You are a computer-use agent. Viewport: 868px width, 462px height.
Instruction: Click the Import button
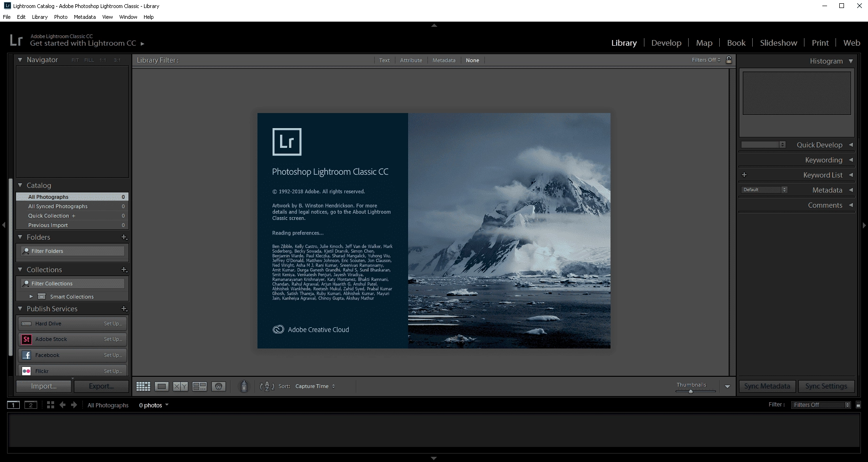pyautogui.click(x=44, y=386)
